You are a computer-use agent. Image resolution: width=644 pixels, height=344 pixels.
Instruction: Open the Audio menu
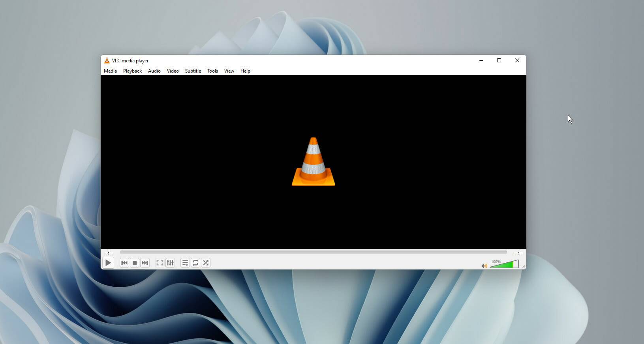tap(154, 71)
